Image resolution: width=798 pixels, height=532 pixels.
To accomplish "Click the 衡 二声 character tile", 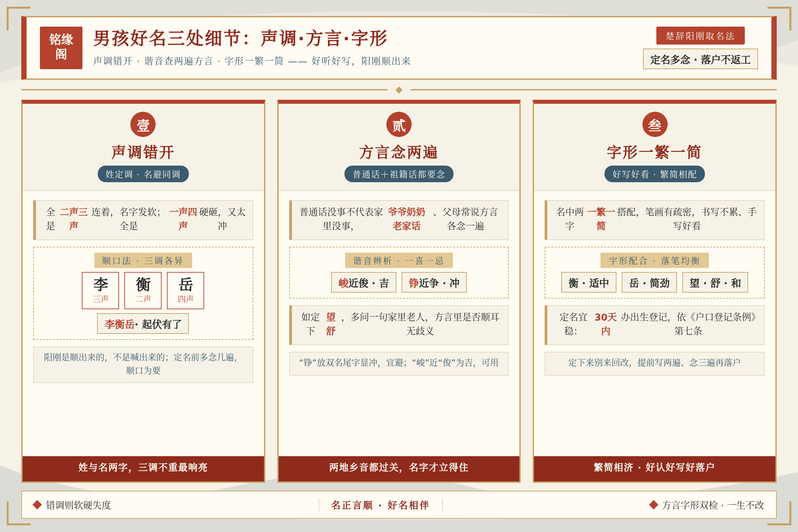I will pos(143,290).
